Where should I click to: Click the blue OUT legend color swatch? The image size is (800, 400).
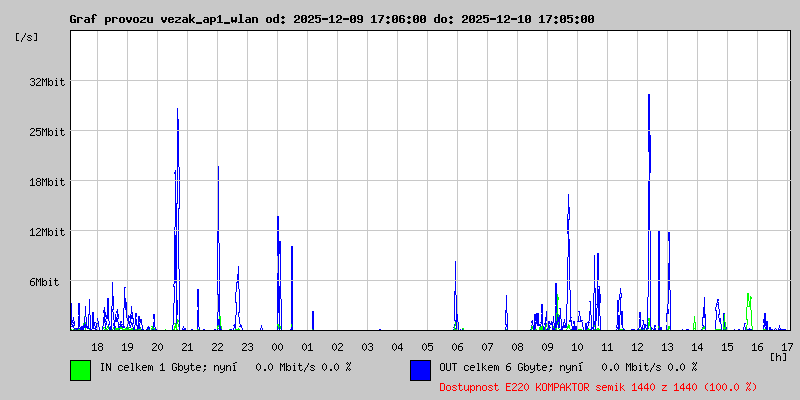[420, 369]
